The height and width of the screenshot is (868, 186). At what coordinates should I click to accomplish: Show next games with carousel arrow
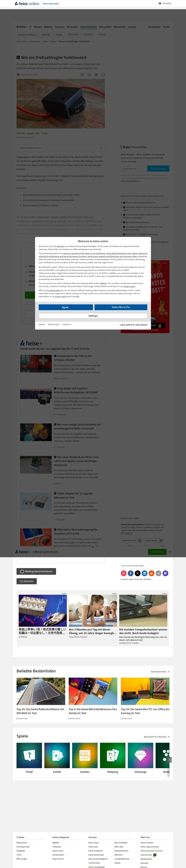[169, 759]
